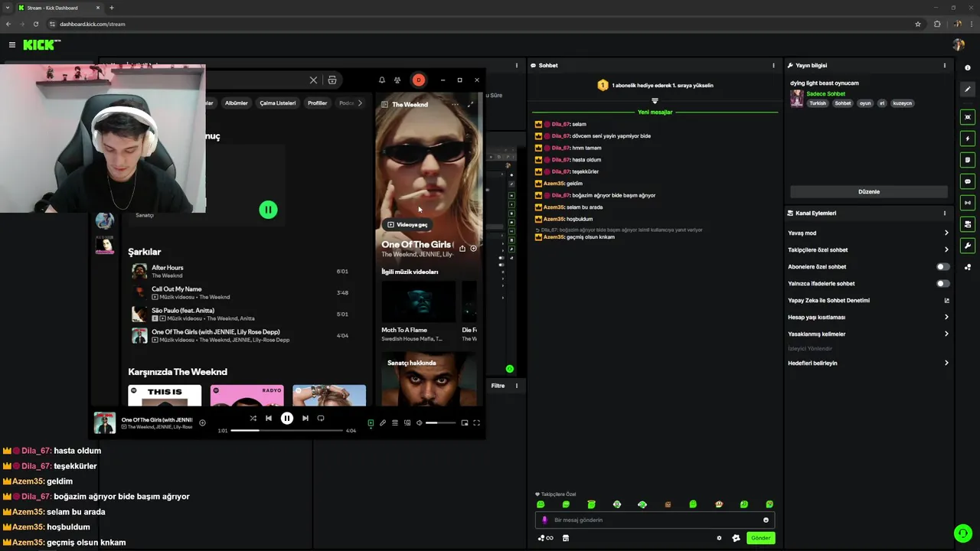Click the Spotify browse icon next to search
This screenshot has width=980, height=551.
coord(332,80)
